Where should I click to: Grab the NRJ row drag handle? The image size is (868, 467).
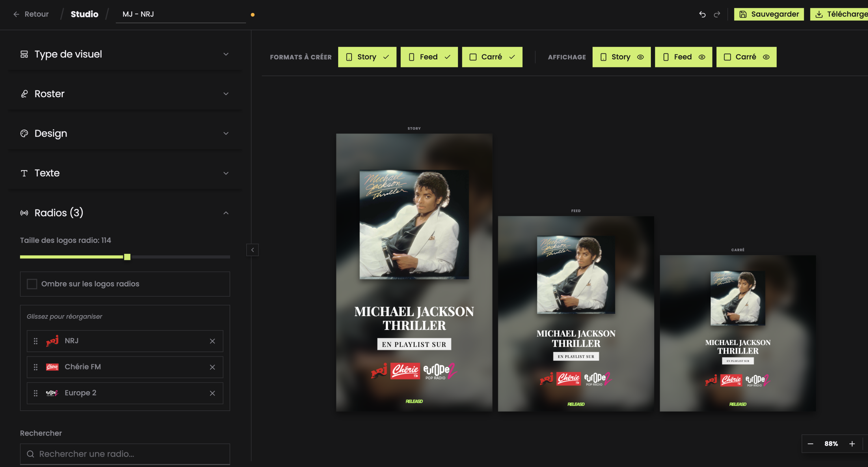(x=36, y=341)
